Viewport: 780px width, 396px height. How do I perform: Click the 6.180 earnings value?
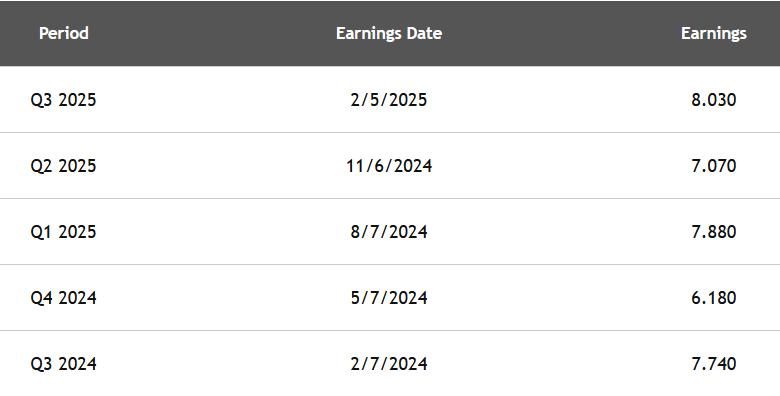714,298
